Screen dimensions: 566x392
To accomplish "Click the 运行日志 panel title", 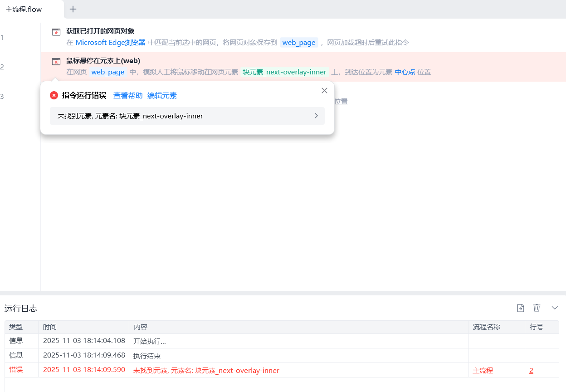I will (21, 309).
